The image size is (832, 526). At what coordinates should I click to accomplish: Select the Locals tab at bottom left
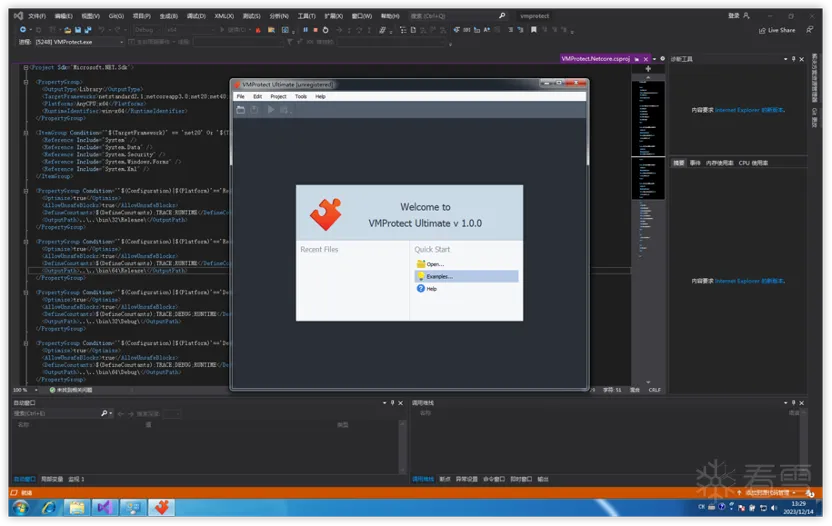pyautogui.click(x=52, y=479)
